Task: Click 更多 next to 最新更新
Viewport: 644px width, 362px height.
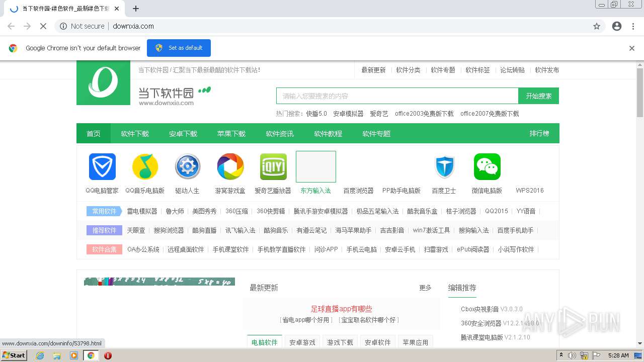Action: point(425,288)
